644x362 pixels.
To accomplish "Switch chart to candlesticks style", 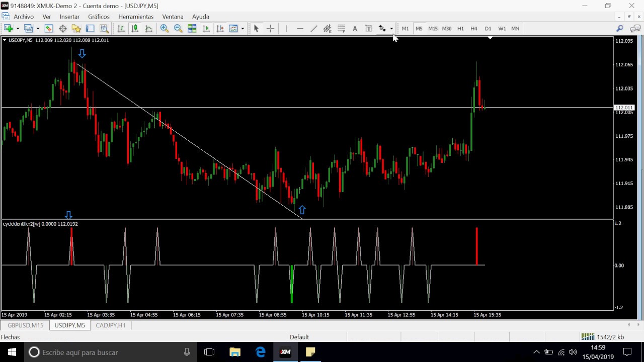I will pos(135,29).
